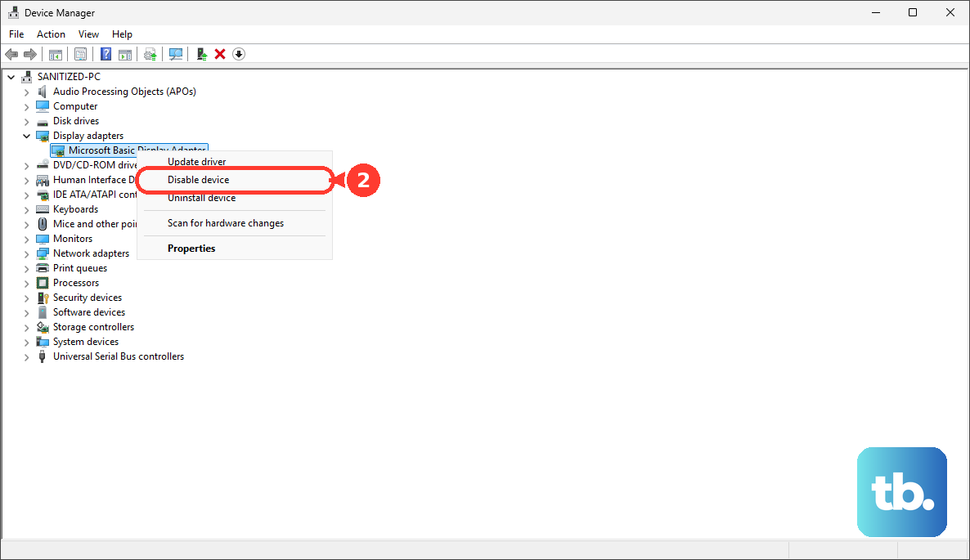Viewport: 970px width, 560px height.
Task: Open the Help menu
Action: [122, 34]
